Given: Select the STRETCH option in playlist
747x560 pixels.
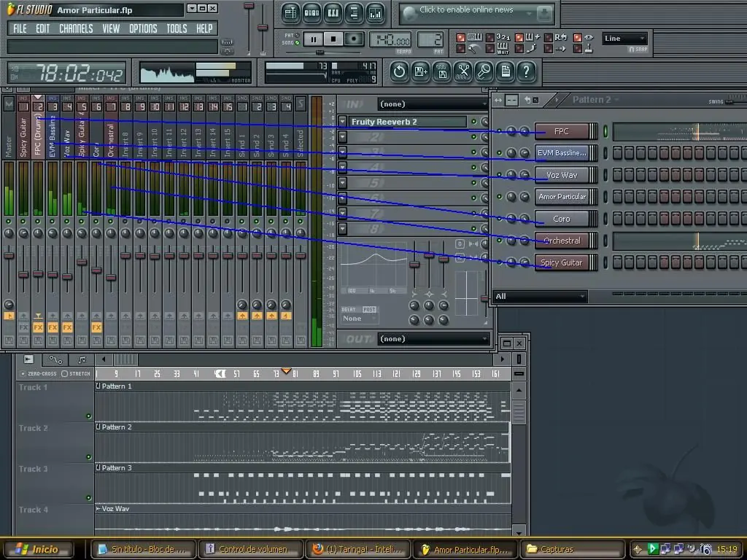Looking at the screenshot, I should tap(76, 374).
